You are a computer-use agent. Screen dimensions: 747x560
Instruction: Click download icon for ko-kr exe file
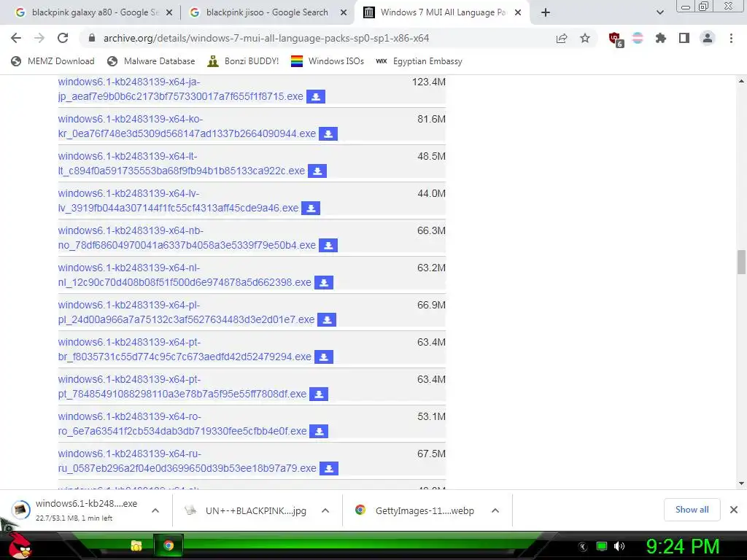click(x=328, y=134)
